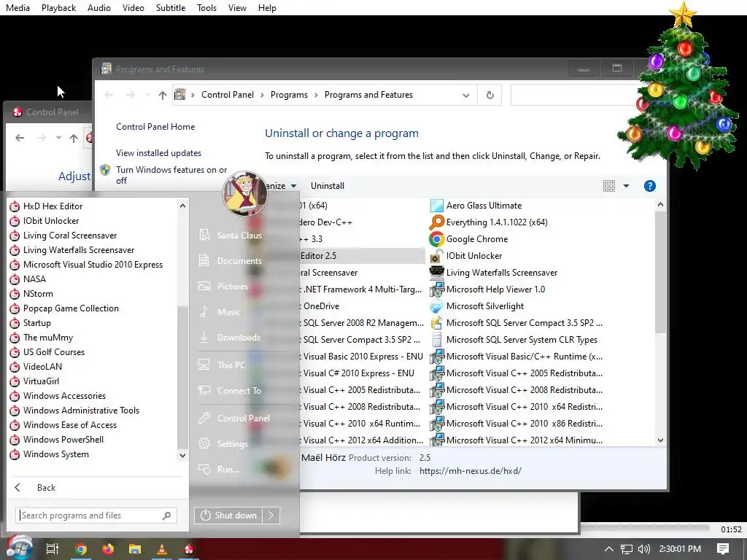Launch Chrome from the taskbar
Screen dimensions: 747x560
tap(81, 549)
